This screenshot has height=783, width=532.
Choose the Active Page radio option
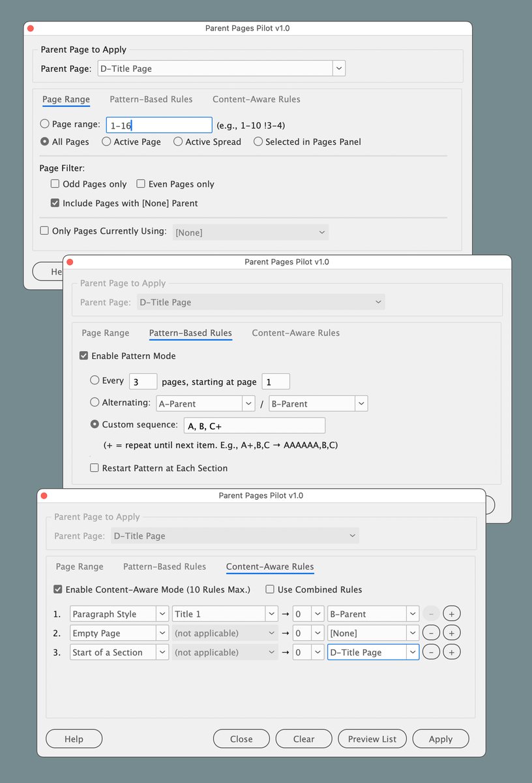click(x=106, y=142)
